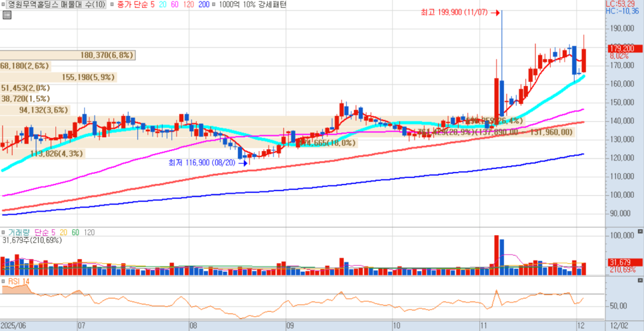Select the RSI 14 indicator label
Screen dimensions: 644x331
(x=19, y=281)
